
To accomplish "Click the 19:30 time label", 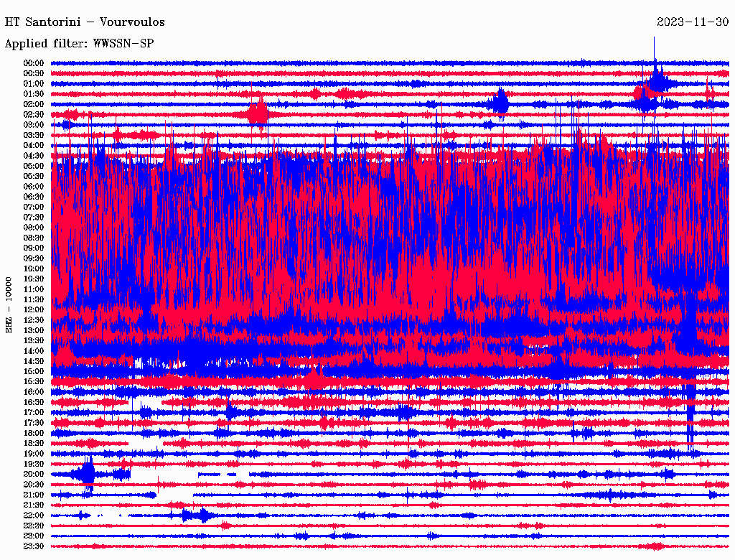I will (x=34, y=464).
